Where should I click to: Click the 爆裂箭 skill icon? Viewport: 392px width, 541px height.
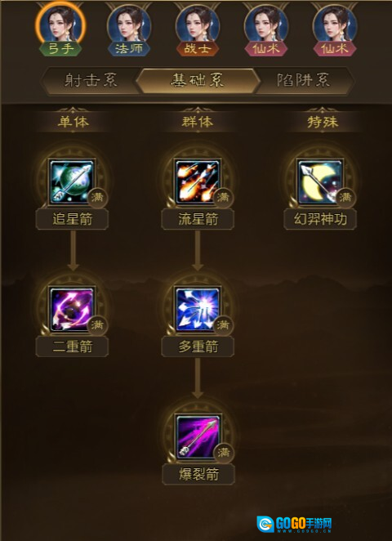(198, 437)
